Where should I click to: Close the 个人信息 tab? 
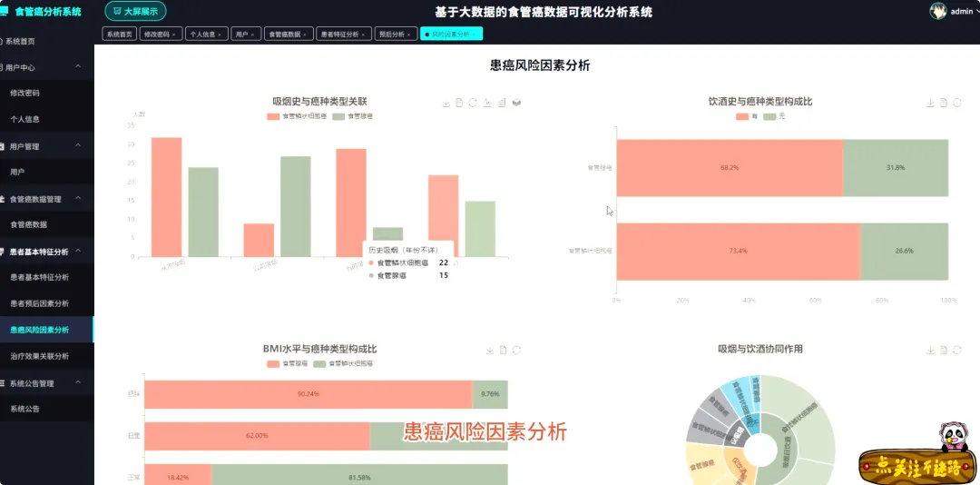pyautogui.click(x=220, y=35)
